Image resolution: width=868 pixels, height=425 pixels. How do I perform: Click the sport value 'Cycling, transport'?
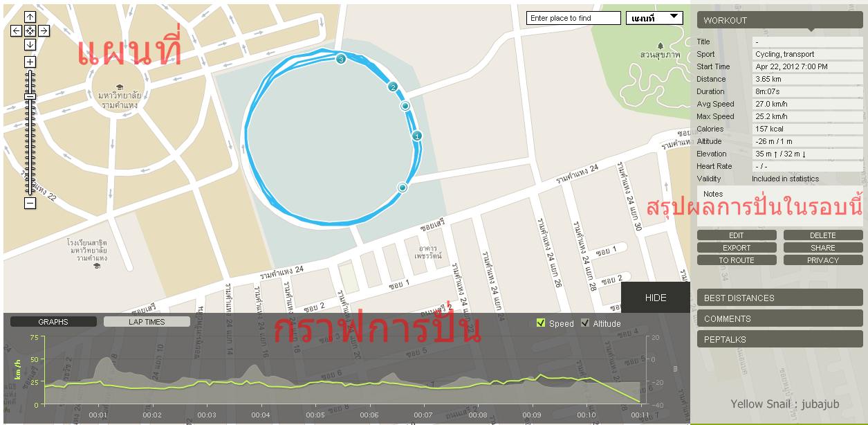pyautogui.click(x=808, y=54)
